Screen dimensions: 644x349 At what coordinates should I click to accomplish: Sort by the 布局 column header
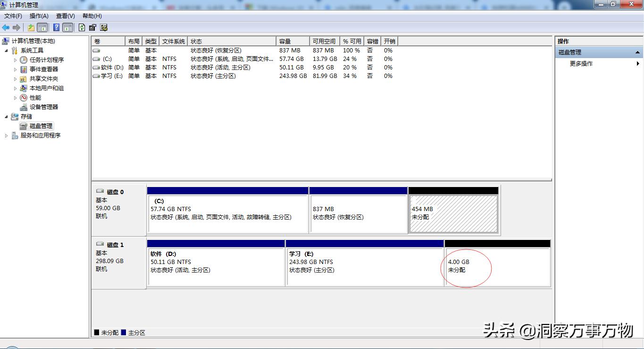[x=134, y=42]
